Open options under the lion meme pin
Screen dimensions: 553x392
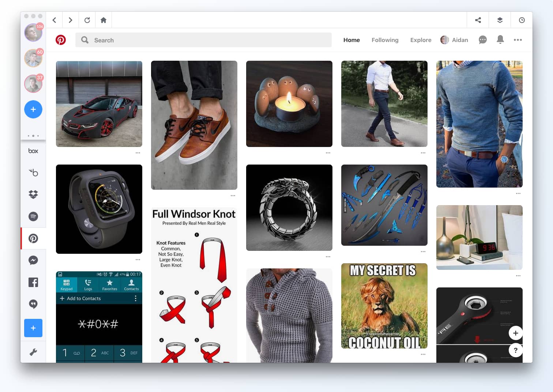423,354
